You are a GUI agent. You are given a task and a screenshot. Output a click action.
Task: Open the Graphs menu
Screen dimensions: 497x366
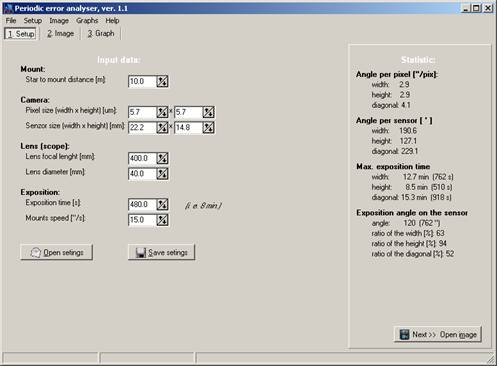click(87, 21)
